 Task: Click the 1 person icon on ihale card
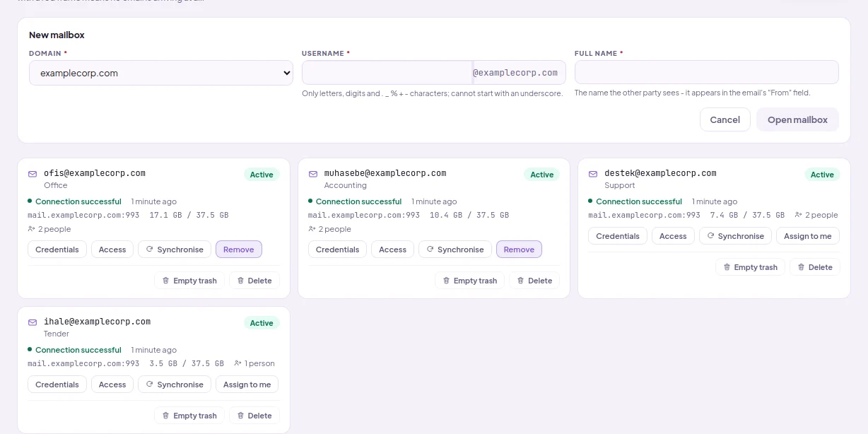click(238, 363)
